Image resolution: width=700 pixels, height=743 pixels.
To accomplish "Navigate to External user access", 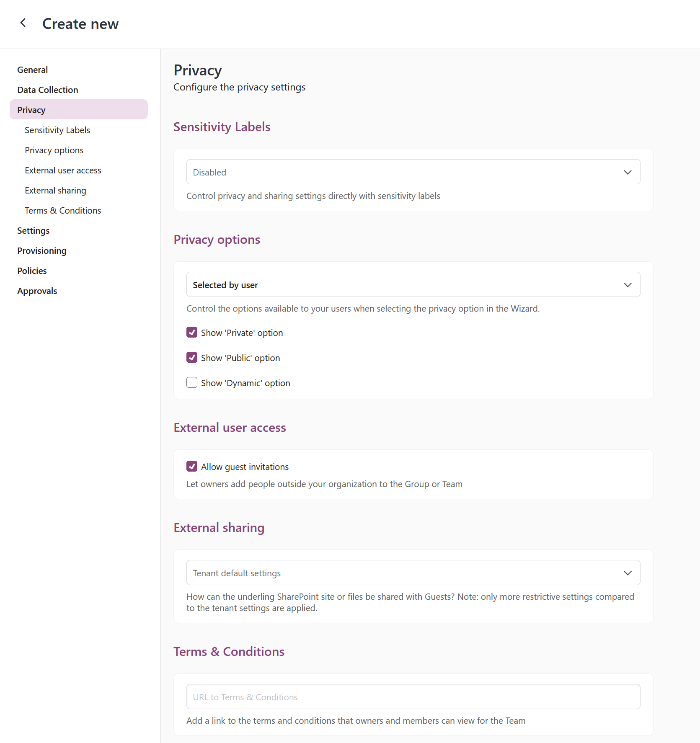I will [63, 170].
